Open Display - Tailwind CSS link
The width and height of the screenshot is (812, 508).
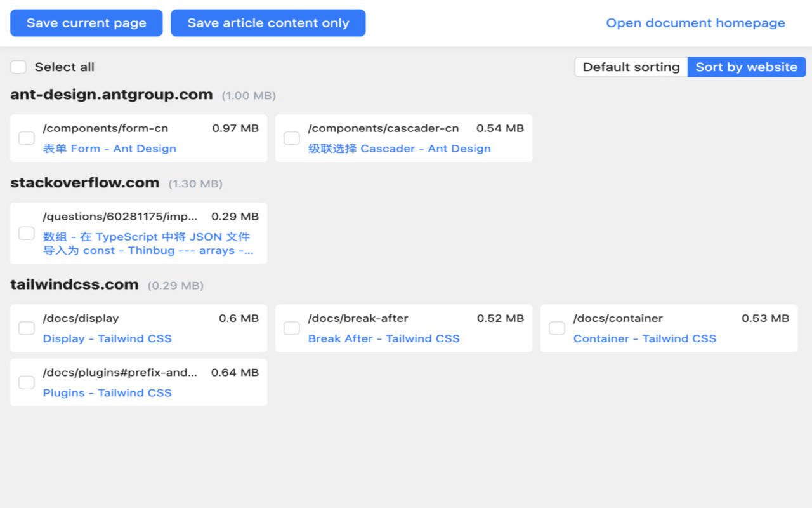click(107, 338)
